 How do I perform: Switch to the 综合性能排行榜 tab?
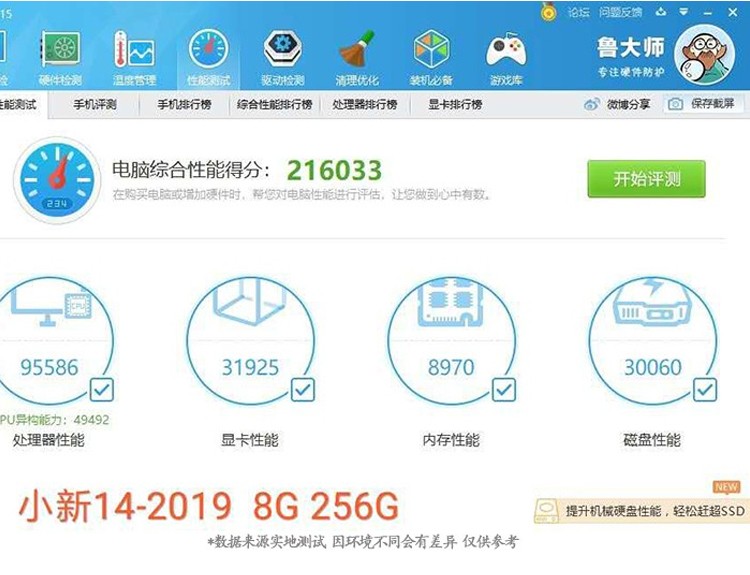click(275, 104)
